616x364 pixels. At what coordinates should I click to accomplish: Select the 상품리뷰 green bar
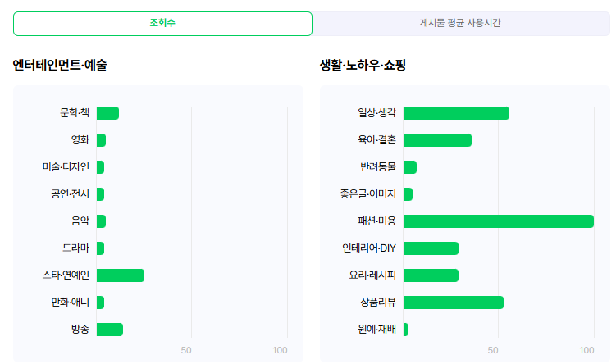(x=453, y=303)
